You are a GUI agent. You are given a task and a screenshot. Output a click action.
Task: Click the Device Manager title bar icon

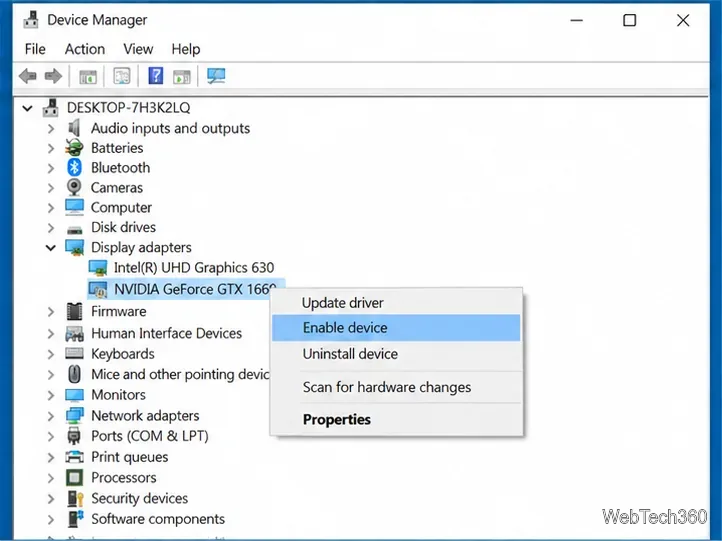click(31, 19)
